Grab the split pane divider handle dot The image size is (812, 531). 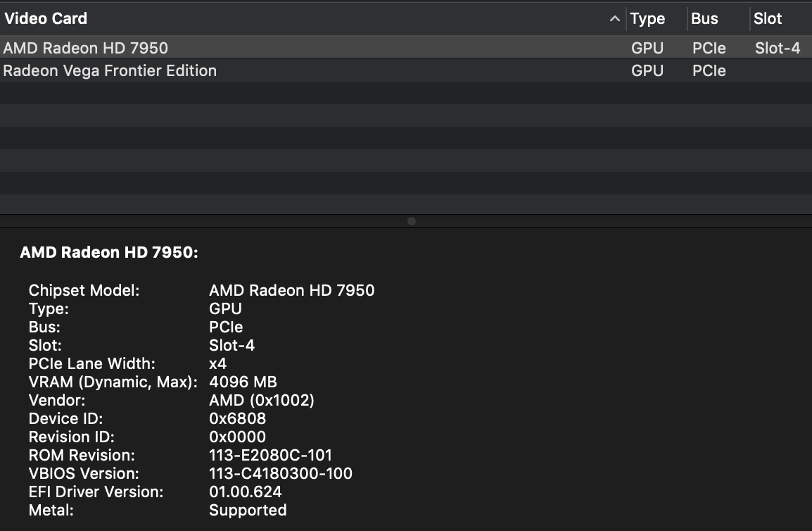[412, 221]
